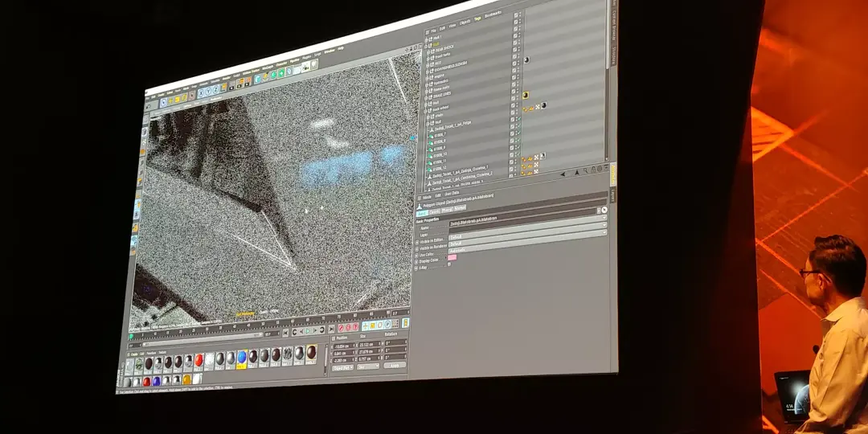
Task: Toggle the Z axis lock
Action: [215, 89]
